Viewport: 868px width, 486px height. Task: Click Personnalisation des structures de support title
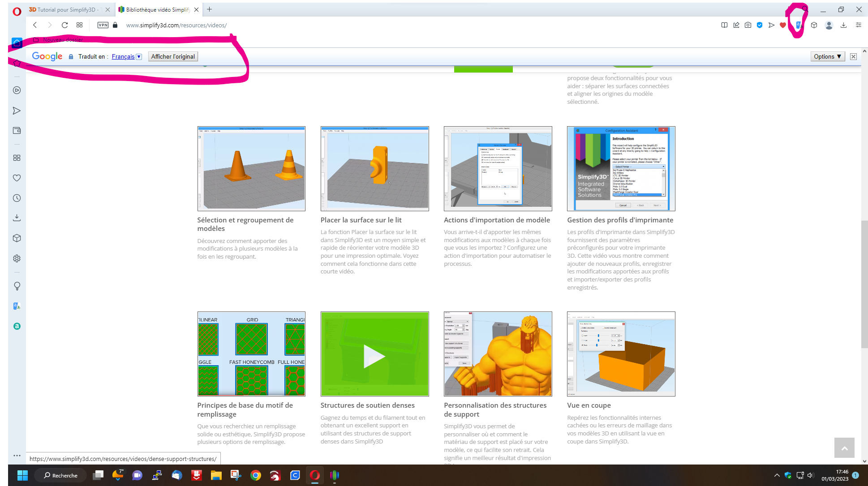pos(495,409)
